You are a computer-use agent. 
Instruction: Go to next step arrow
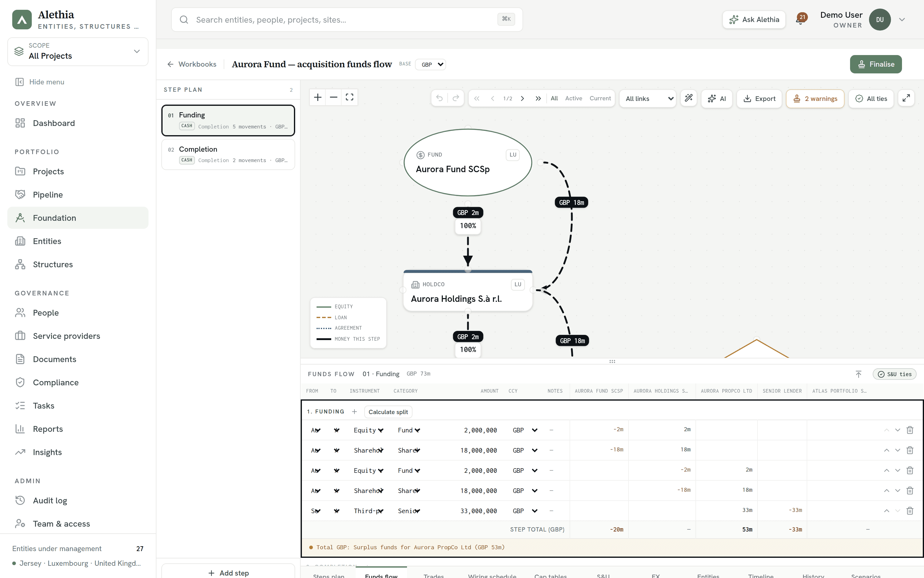522,98
